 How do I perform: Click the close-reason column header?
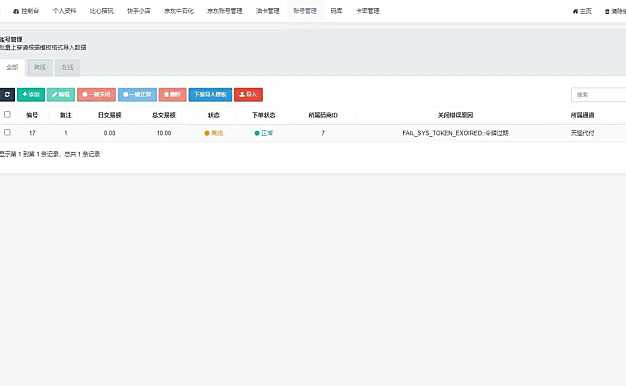click(456, 115)
